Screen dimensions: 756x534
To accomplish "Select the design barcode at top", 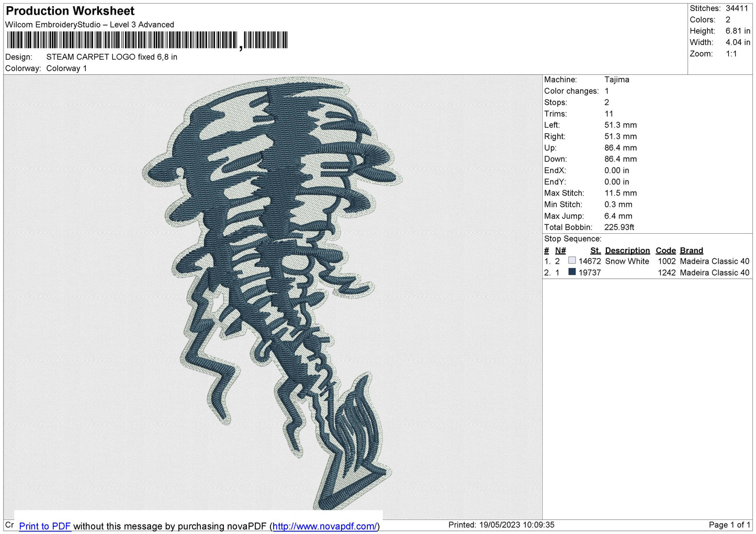I will (147, 40).
